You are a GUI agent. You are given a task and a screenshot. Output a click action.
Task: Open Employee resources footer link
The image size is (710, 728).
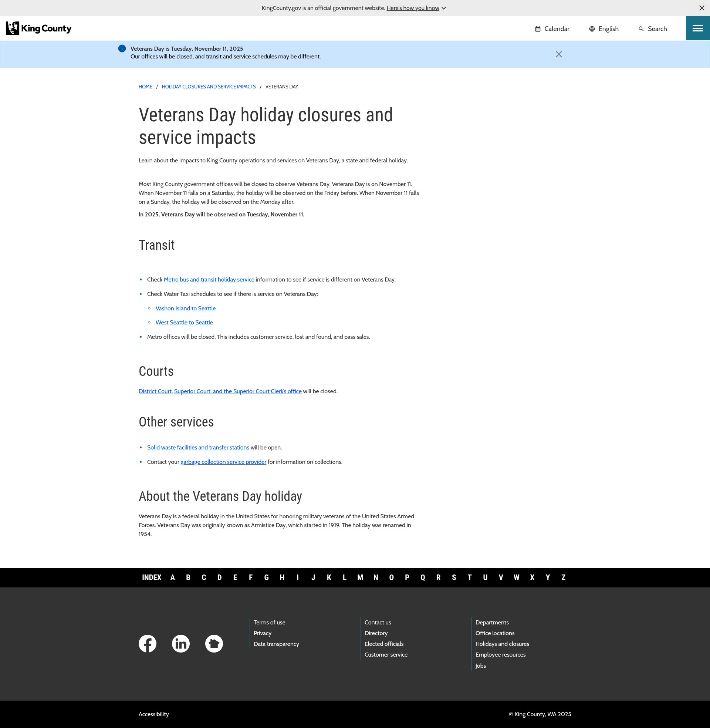[500, 655]
